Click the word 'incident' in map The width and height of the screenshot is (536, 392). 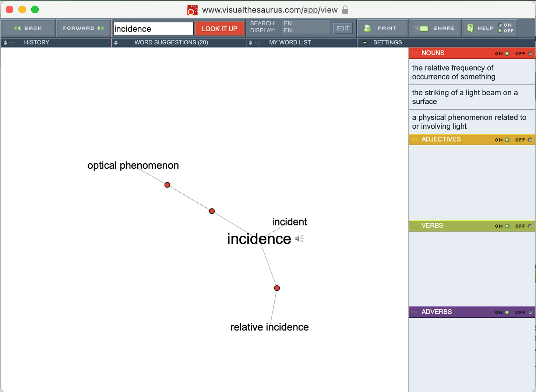pyautogui.click(x=289, y=222)
